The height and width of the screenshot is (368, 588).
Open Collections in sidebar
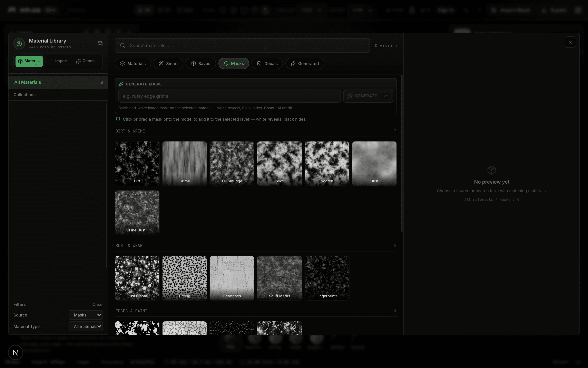58,95
